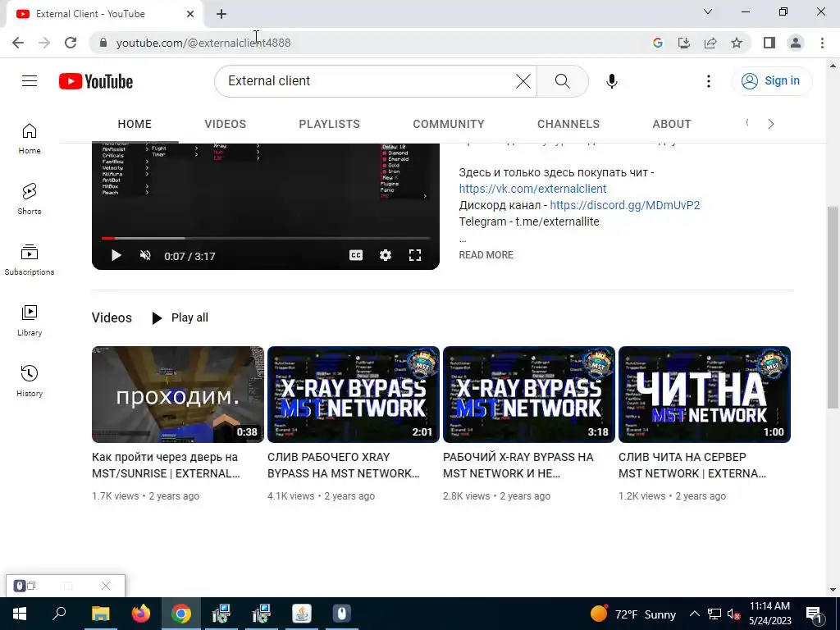
Task: Open YouTube settings three-dot menu
Action: pos(708,81)
